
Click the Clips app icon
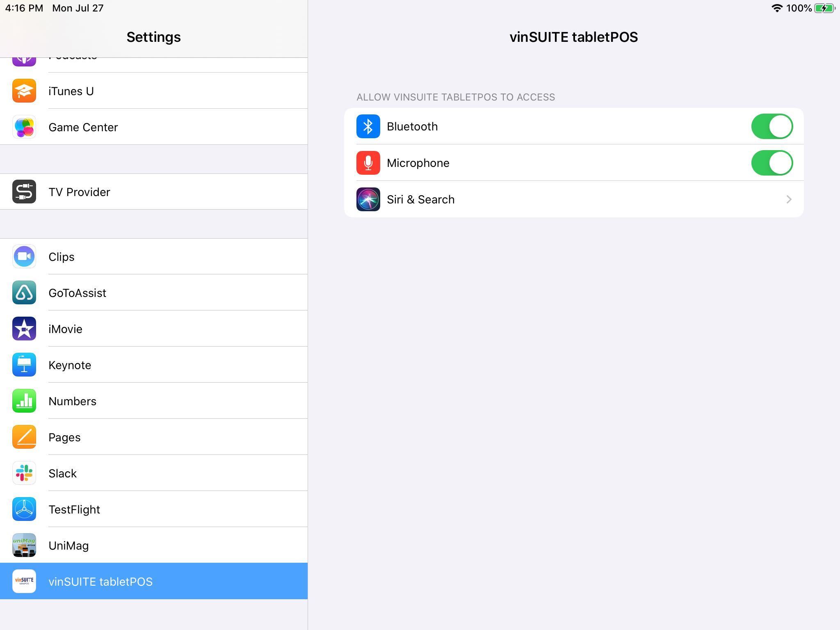(24, 256)
